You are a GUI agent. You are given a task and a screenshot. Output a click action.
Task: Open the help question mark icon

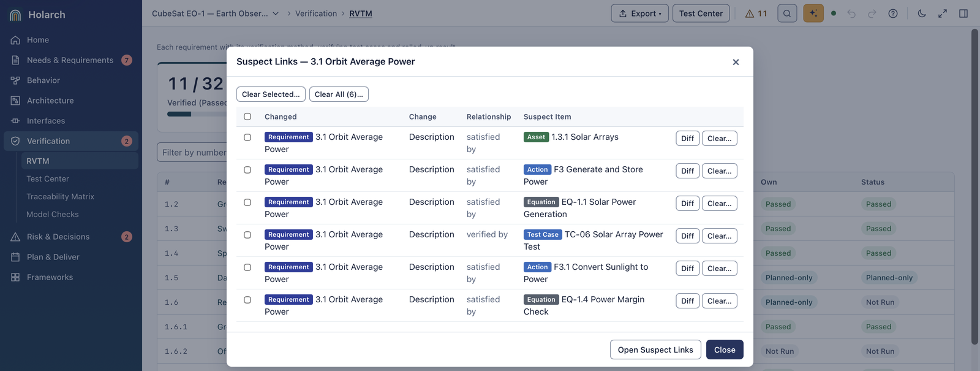(x=893, y=13)
